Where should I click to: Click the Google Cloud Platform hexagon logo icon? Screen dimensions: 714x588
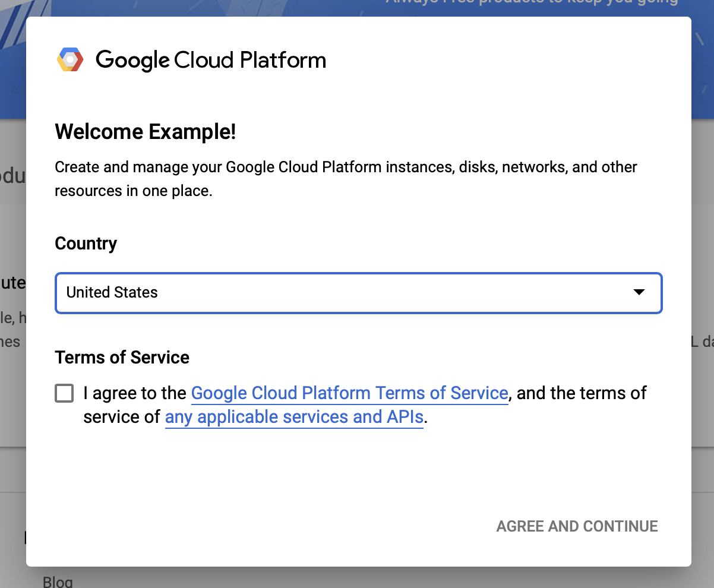tap(70, 60)
